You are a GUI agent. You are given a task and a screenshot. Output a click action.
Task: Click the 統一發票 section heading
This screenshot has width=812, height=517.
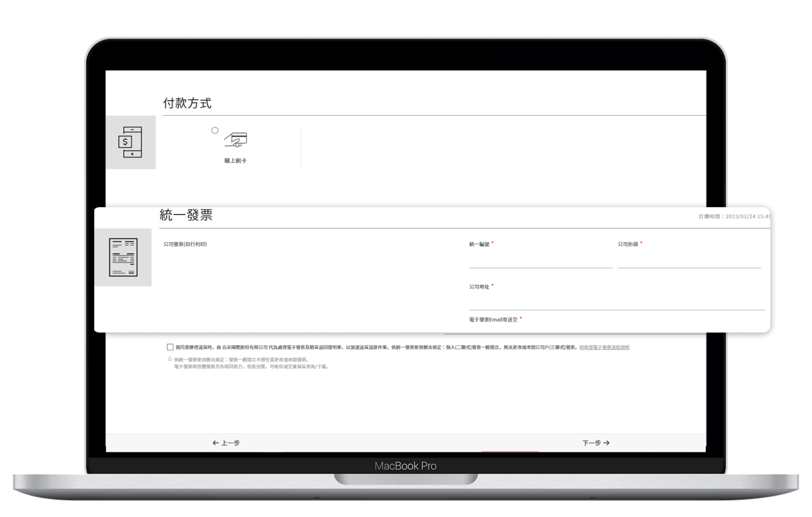186,215
